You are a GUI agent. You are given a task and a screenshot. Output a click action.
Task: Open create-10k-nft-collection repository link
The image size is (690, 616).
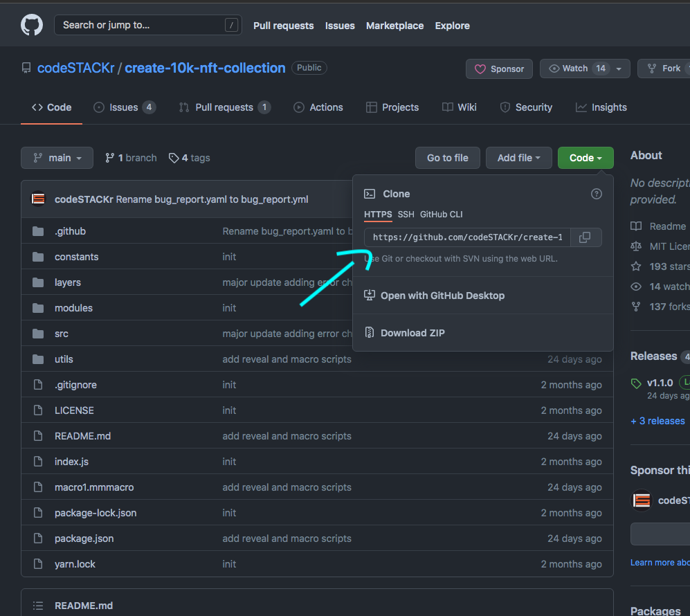coord(205,68)
